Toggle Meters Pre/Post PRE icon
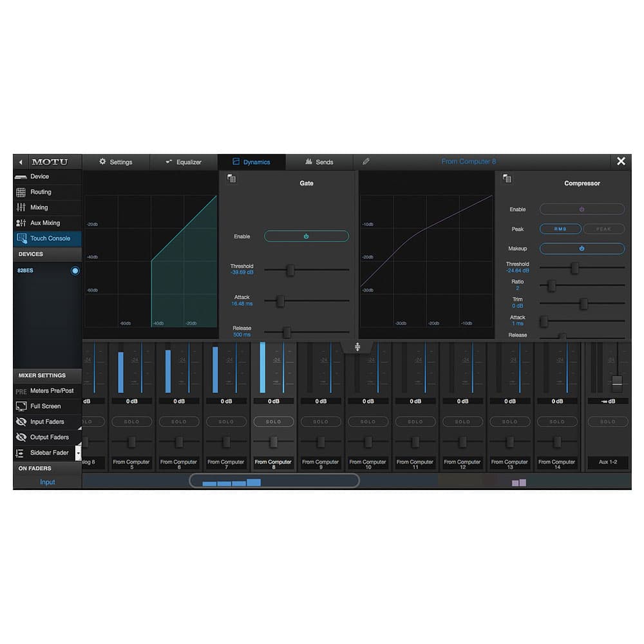 tap(21, 392)
